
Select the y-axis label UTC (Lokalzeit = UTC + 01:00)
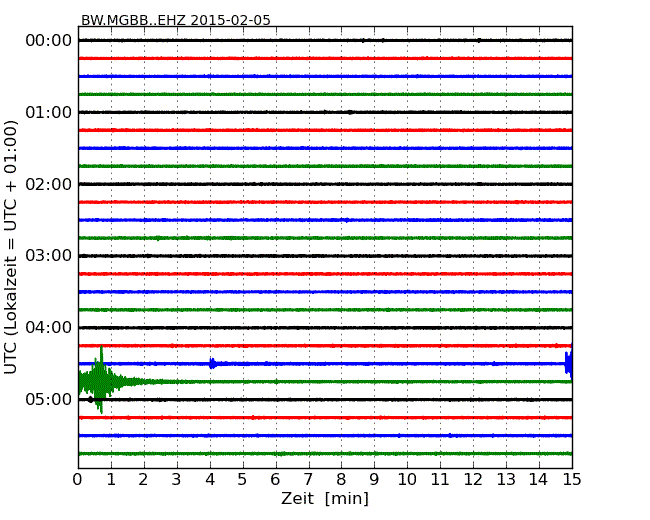tap(10, 247)
